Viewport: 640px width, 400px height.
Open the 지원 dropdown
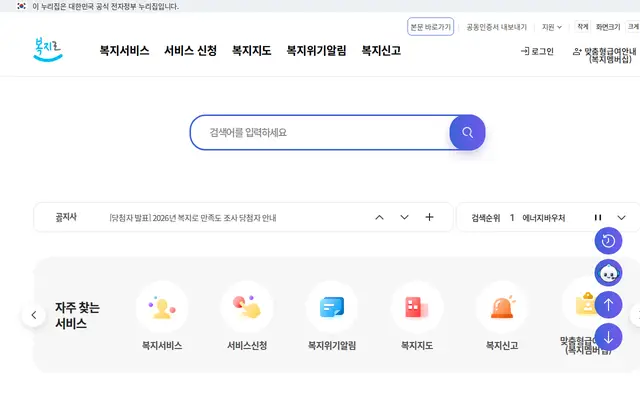(x=551, y=27)
